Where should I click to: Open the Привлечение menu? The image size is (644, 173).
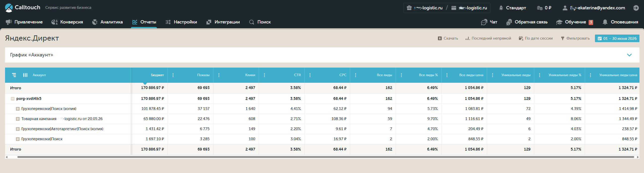(x=24, y=22)
